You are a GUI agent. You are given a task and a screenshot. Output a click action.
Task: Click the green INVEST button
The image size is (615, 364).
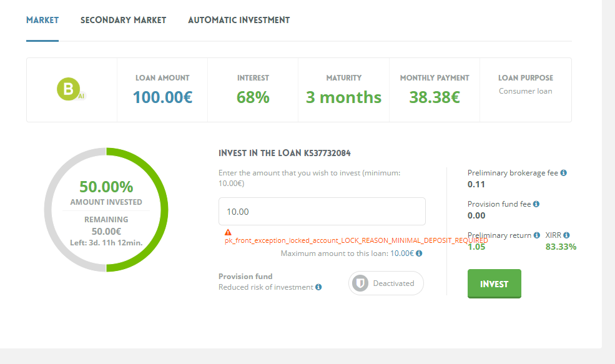pos(494,283)
